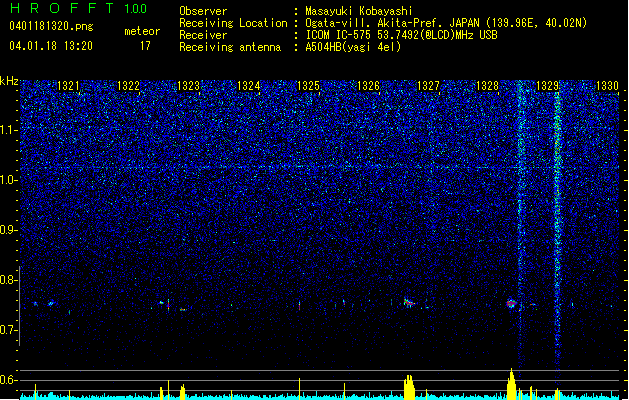Image resolution: width=629 pixels, height=400 pixels.
Task: Select the file name 0401181320.png
Action: (51, 26)
